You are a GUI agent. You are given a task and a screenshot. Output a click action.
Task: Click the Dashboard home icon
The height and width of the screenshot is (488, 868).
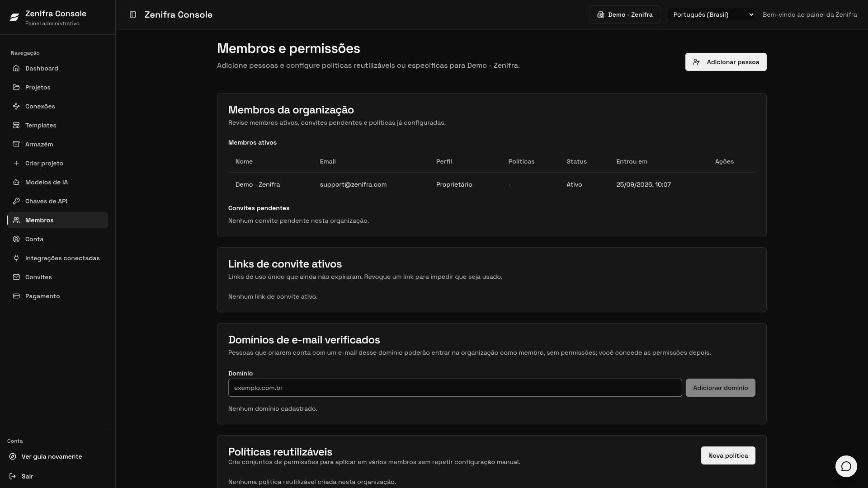click(16, 68)
